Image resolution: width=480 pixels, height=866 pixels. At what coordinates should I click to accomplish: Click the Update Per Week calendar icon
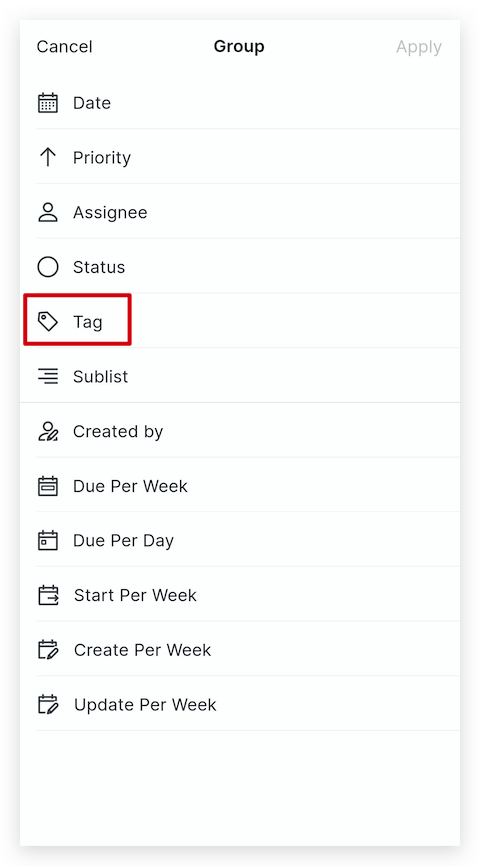(x=48, y=704)
